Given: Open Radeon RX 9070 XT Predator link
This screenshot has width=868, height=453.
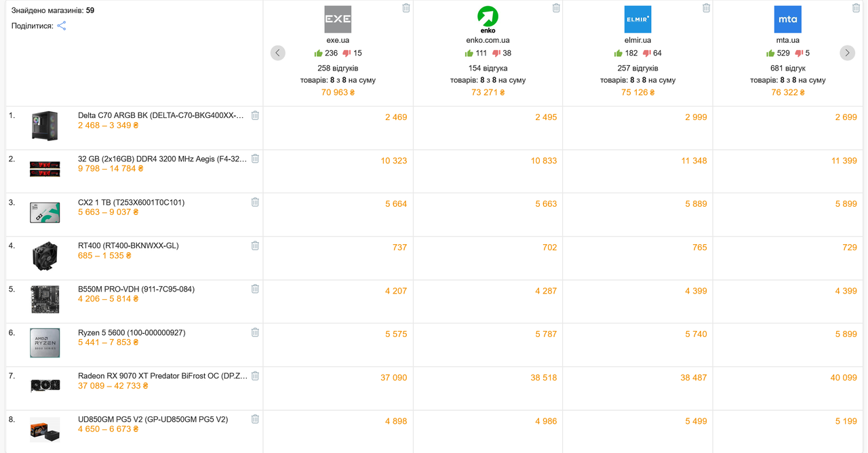Looking at the screenshot, I should click(x=163, y=376).
